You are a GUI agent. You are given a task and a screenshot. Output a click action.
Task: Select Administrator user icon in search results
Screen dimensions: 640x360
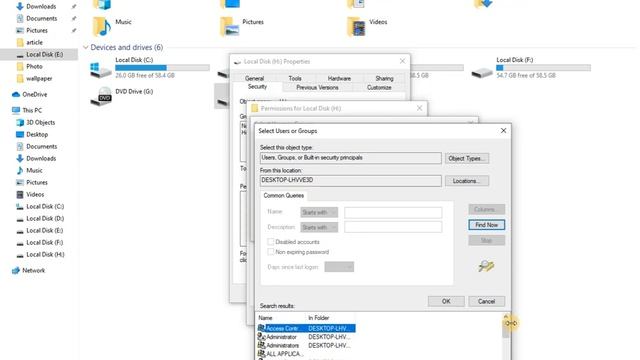click(261, 337)
